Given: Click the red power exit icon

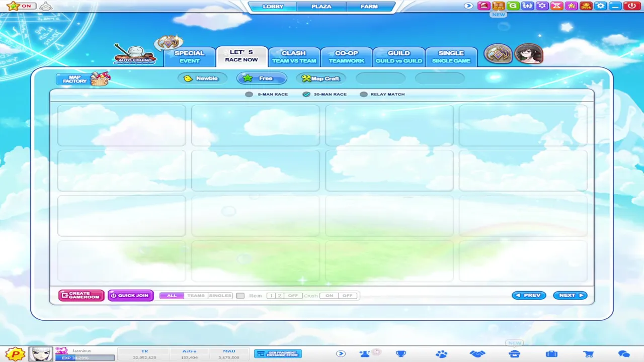Looking at the screenshot, I should click(632, 6).
